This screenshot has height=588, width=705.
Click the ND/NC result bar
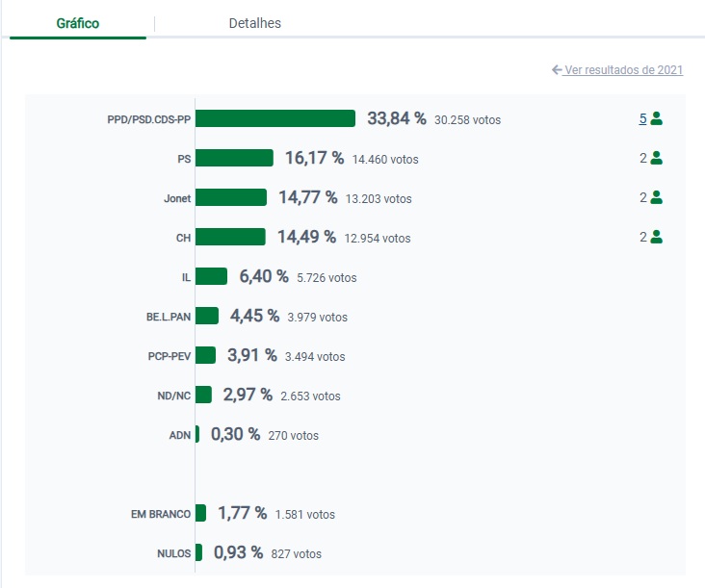pyautogui.click(x=203, y=395)
